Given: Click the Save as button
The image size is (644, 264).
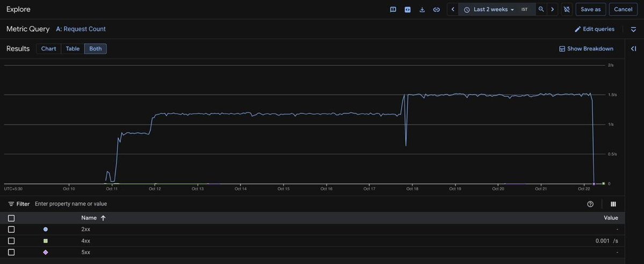Looking at the screenshot, I should coord(591,10).
